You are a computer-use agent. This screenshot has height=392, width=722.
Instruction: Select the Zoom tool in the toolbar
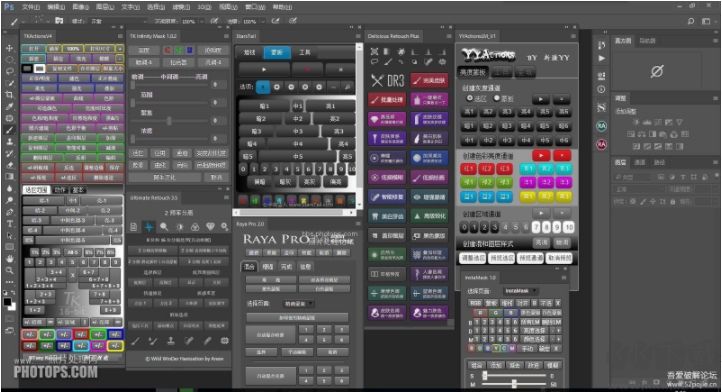pyautogui.click(x=9, y=270)
